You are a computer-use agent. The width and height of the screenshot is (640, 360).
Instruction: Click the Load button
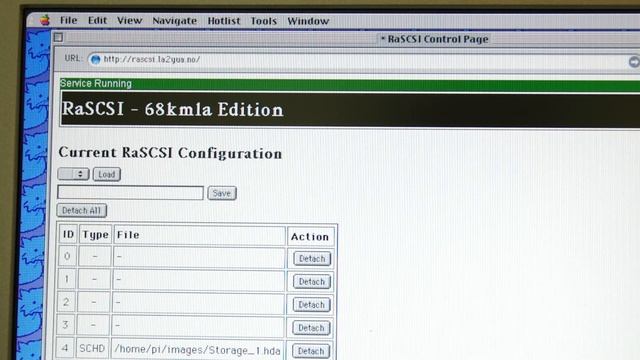click(x=107, y=174)
